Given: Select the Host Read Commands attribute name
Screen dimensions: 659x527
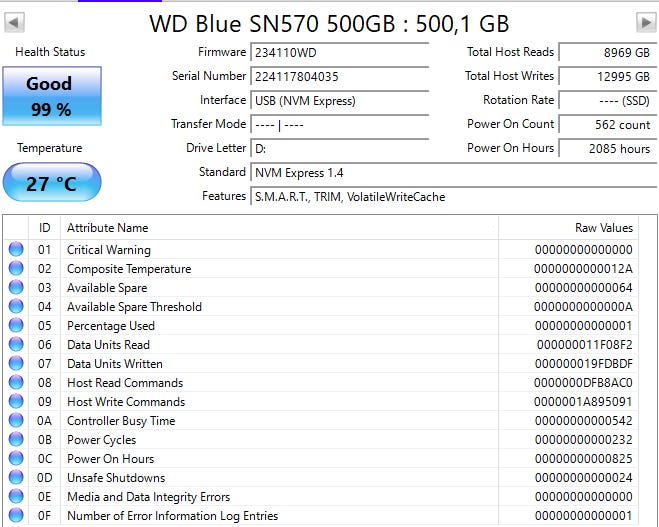Looking at the screenshot, I should (x=125, y=383).
